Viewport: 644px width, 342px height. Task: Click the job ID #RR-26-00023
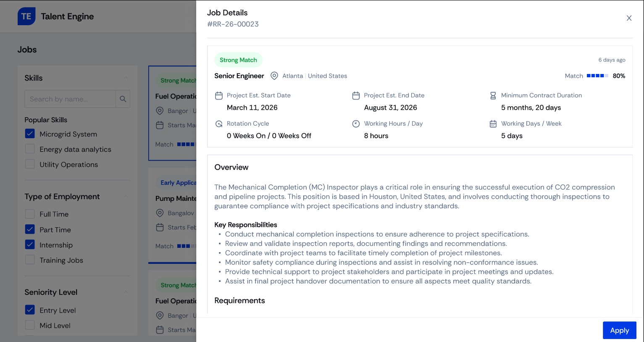233,24
